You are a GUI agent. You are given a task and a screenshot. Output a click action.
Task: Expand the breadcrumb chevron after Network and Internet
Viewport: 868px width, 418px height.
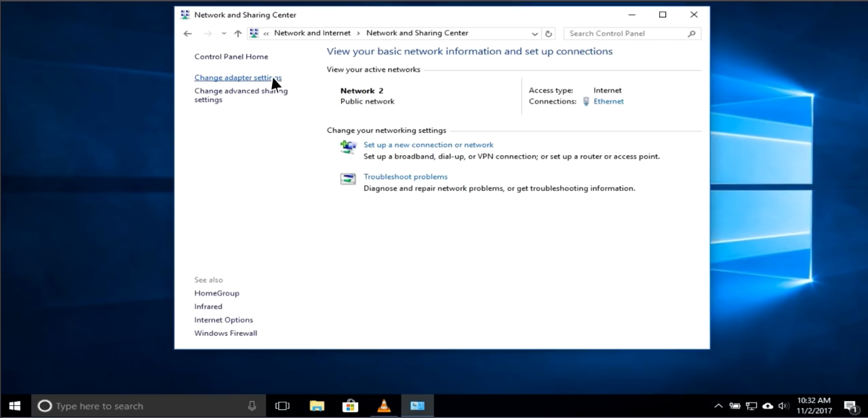(359, 33)
